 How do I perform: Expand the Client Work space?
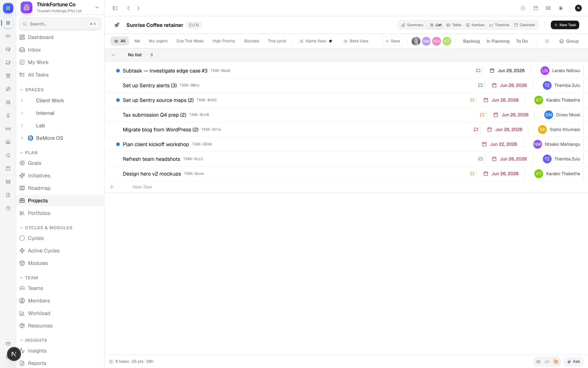point(22,101)
